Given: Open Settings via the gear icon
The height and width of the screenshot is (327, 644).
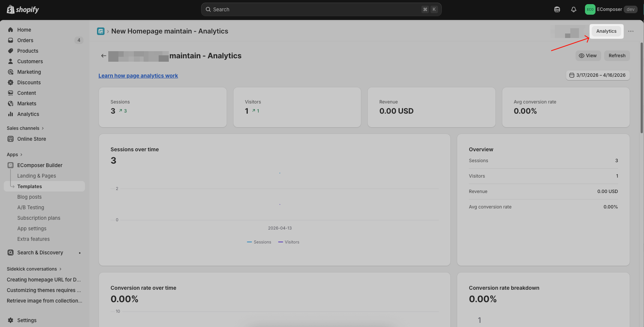Looking at the screenshot, I should [11, 320].
